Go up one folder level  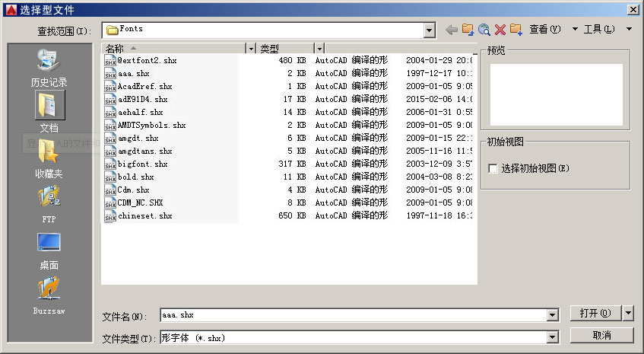coord(468,30)
